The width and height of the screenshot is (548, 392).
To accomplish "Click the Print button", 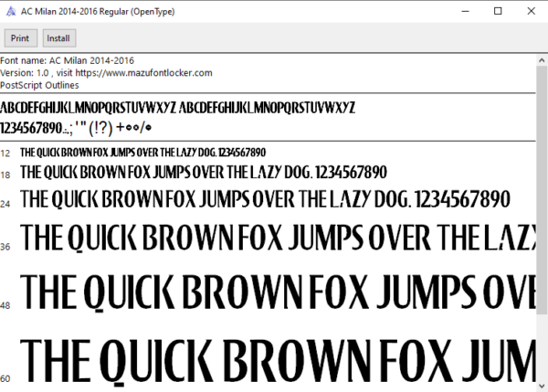I will [21, 38].
